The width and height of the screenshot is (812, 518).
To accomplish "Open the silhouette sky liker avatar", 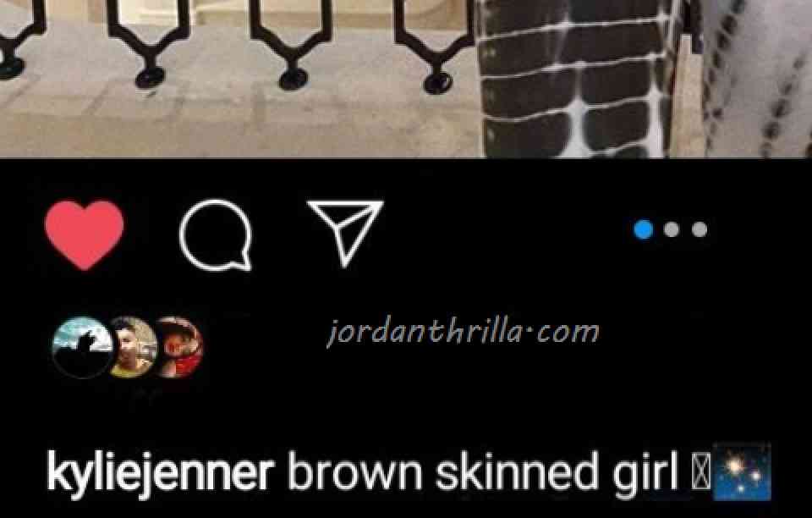I will 83,347.
